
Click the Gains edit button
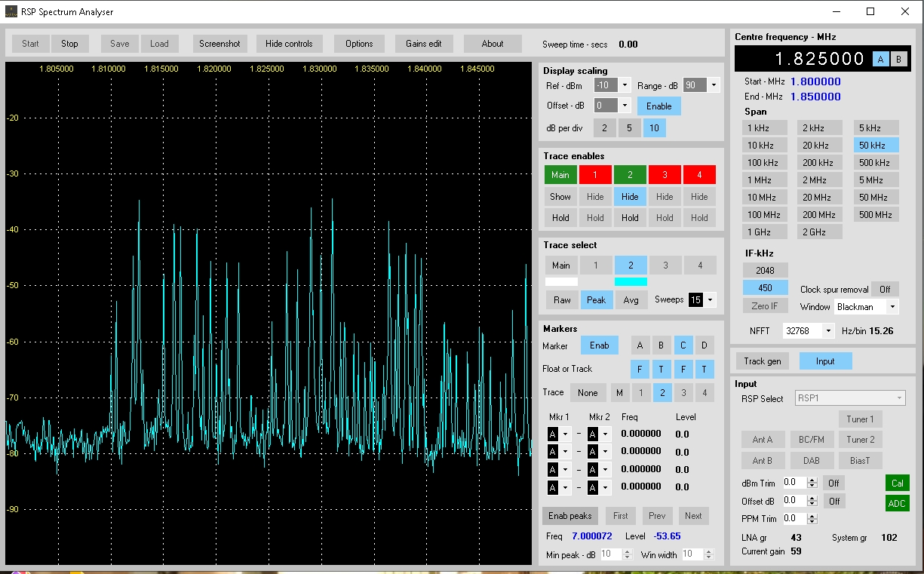click(423, 44)
